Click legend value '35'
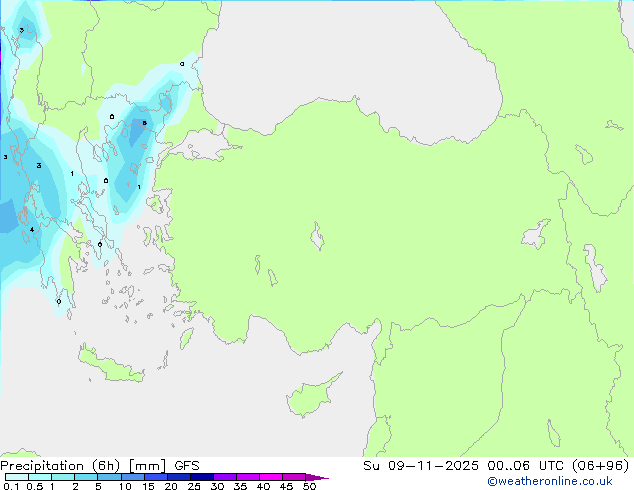 (240, 486)
